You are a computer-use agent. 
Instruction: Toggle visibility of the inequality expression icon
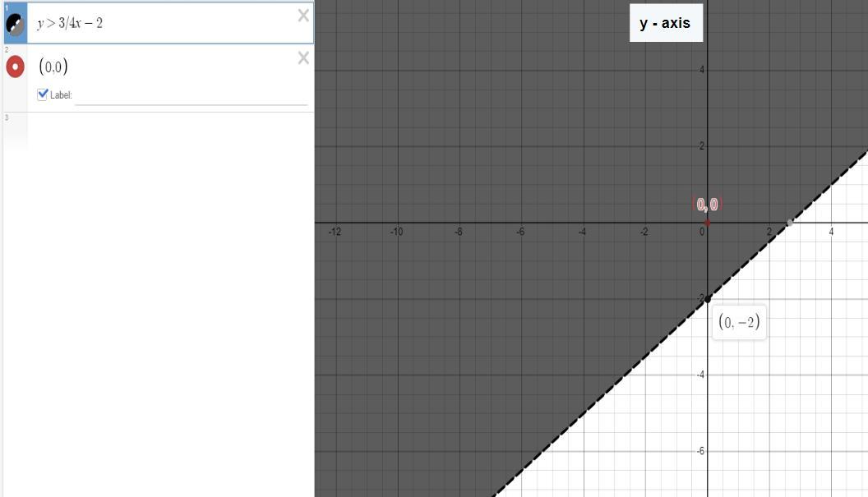pyautogui.click(x=15, y=25)
